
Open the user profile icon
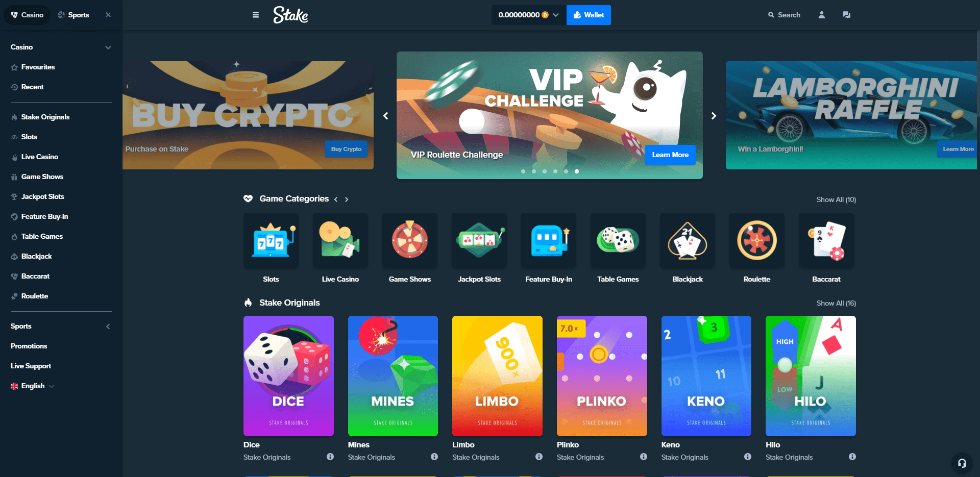[x=822, y=15]
